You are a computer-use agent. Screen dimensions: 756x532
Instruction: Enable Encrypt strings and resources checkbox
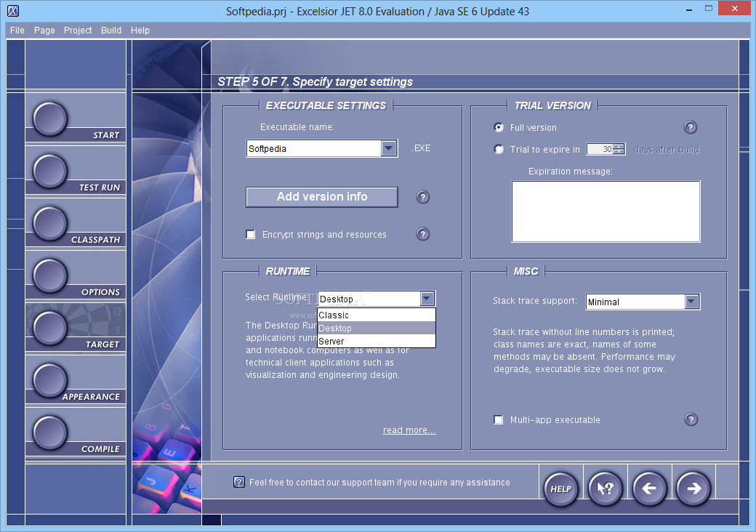(x=251, y=235)
